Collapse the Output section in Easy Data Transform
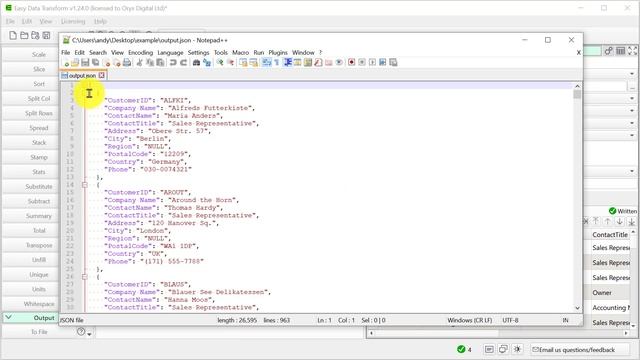 pos(8,317)
